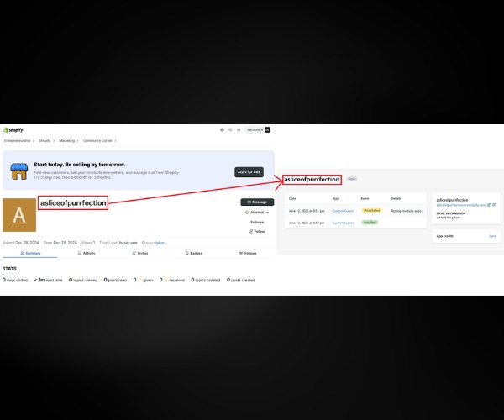The image size is (504, 420).
Task: Click the yellow Uninstalled event badge
Action: tap(371, 211)
